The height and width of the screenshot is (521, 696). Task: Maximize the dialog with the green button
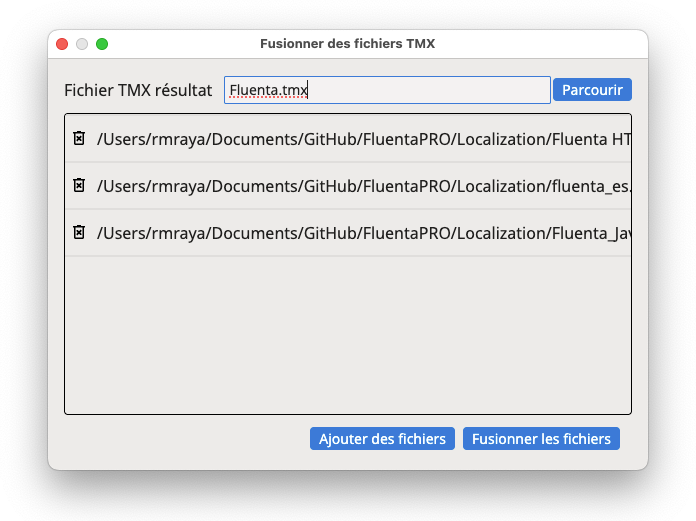coord(102,44)
